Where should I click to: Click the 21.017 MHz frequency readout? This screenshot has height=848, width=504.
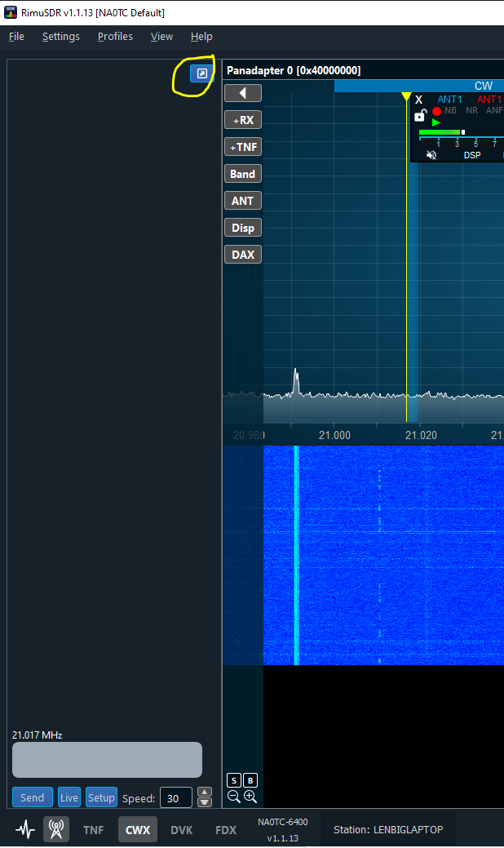click(x=38, y=735)
